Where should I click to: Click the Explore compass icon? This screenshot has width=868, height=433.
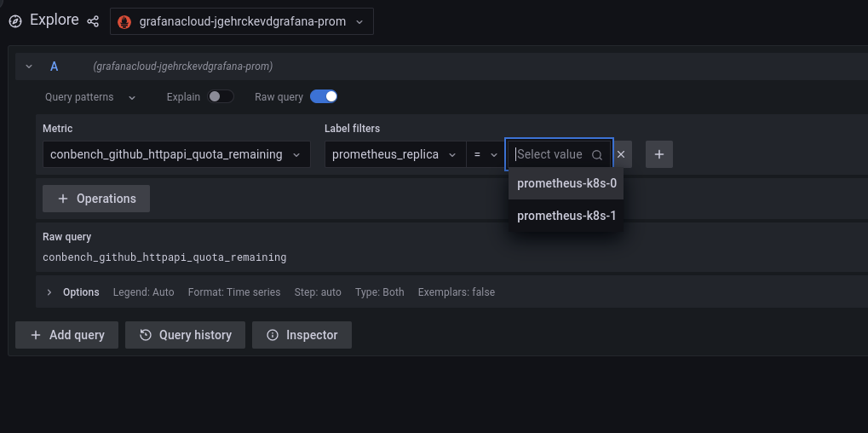15,21
